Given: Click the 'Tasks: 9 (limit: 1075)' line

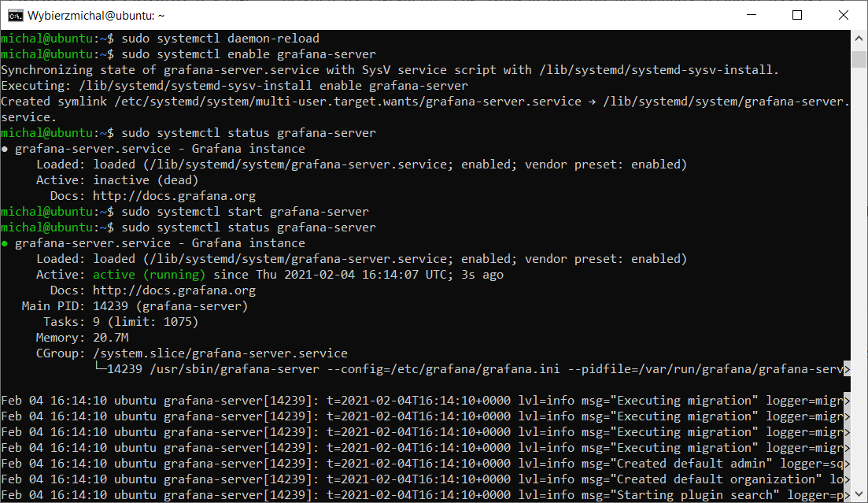Looking at the screenshot, I should [x=120, y=322].
